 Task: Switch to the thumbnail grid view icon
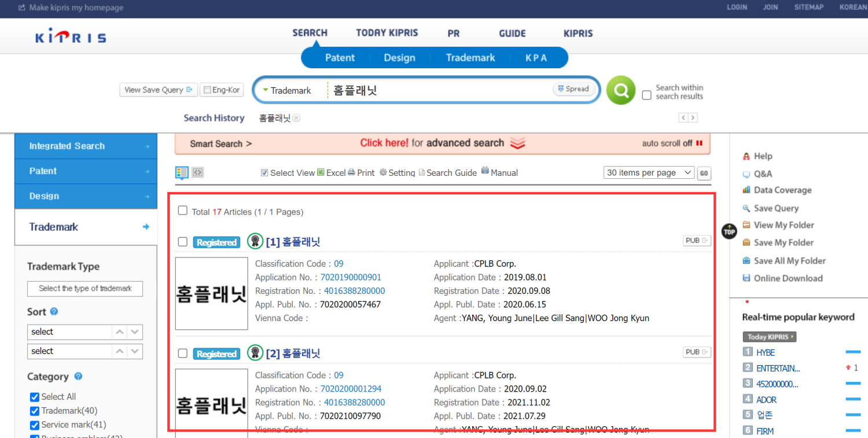(198, 172)
